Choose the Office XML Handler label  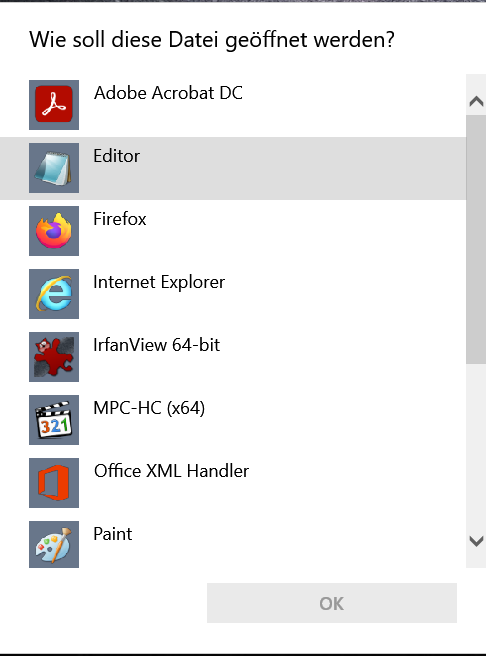tap(171, 471)
